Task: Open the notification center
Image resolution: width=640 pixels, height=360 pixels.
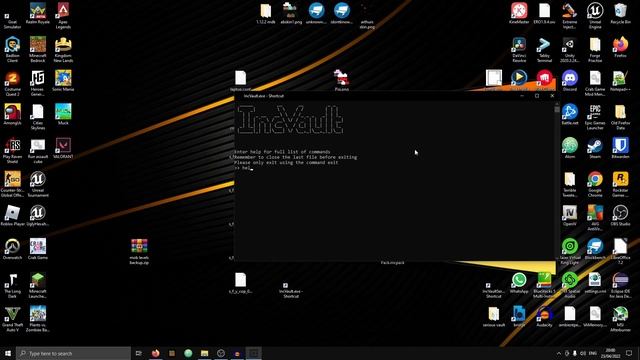Action: click(x=629, y=353)
